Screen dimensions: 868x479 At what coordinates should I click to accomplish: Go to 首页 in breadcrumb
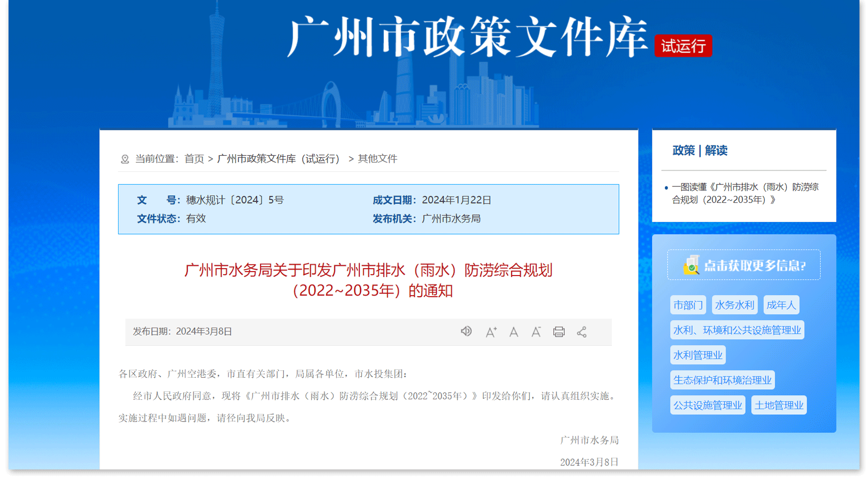coord(194,159)
